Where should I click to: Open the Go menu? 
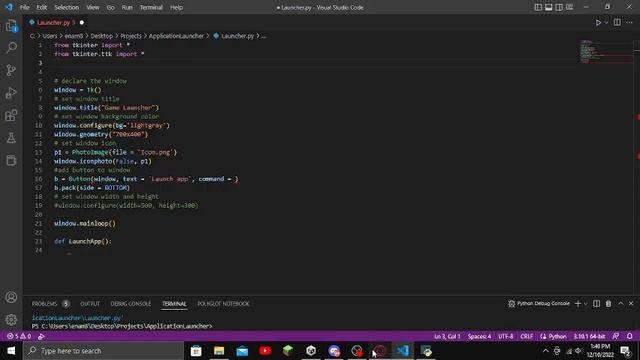click(x=111, y=7)
